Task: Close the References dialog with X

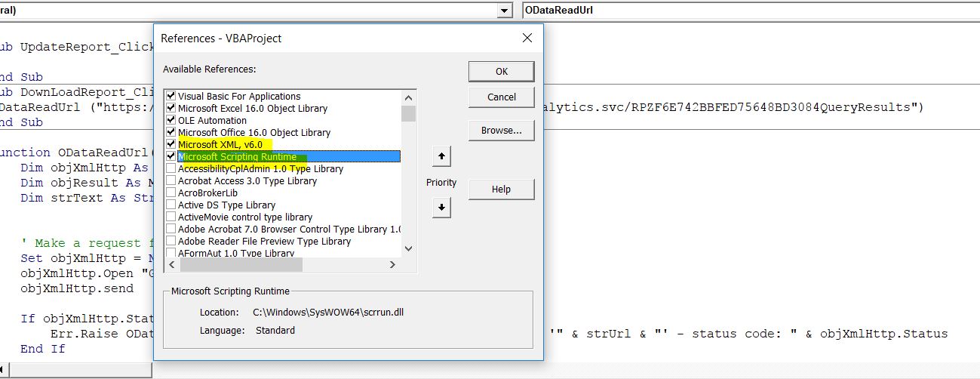Action: 527,38
